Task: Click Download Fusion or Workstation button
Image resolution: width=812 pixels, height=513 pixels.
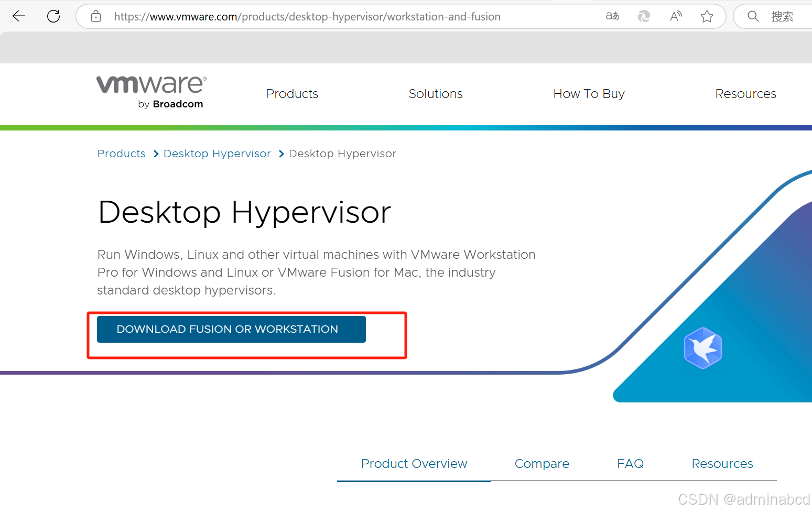Action: pyautogui.click(x=231, y=329)
